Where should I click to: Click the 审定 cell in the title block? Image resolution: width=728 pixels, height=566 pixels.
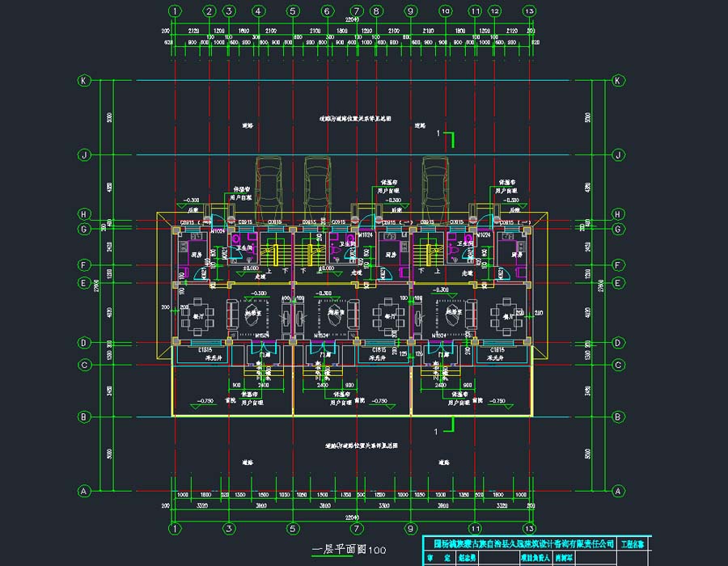coord(438,558)
